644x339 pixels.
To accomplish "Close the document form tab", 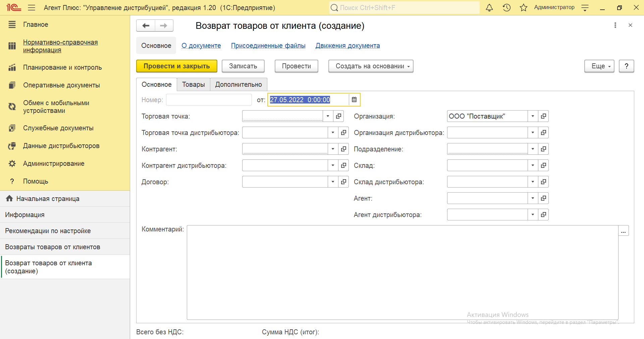I will point(630,25).
